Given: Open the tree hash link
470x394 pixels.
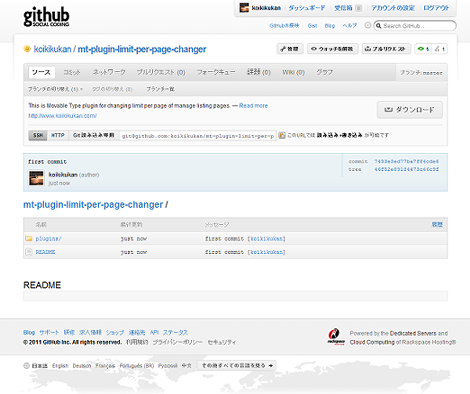Looking at the screenshot, I should (406, 169).
